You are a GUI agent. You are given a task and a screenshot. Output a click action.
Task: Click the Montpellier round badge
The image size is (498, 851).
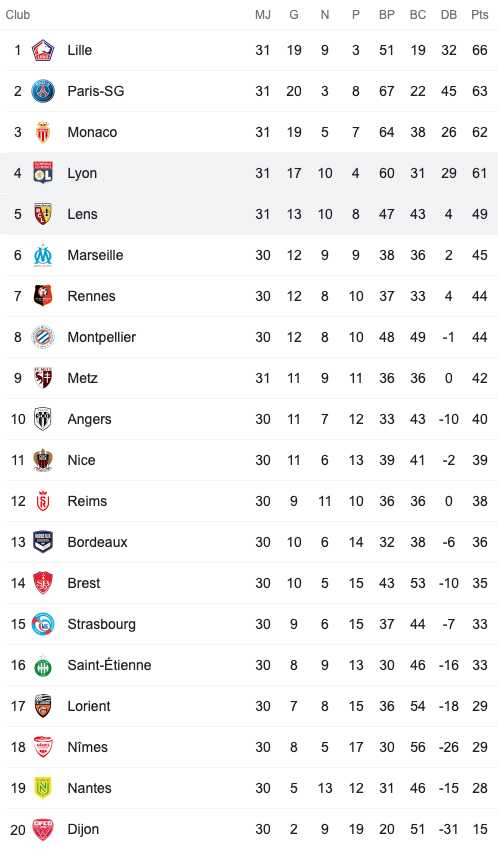click(42, 337)
